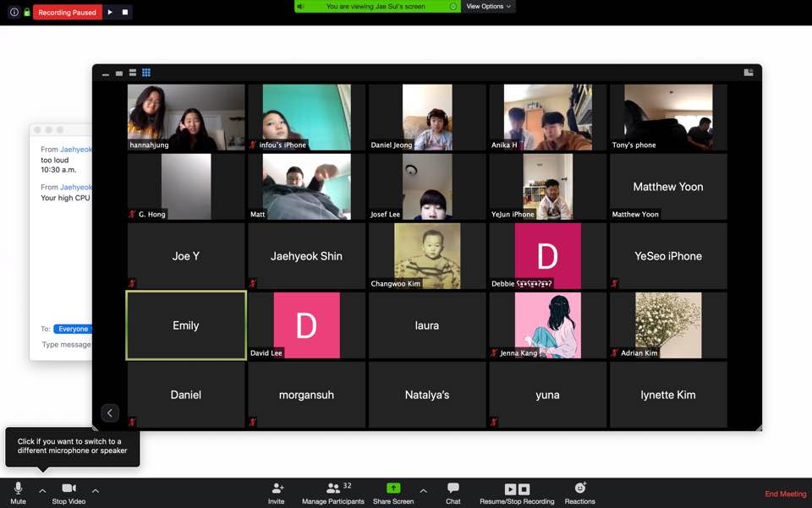Select YeSeo iPhone tile

[x=668, y=256]
